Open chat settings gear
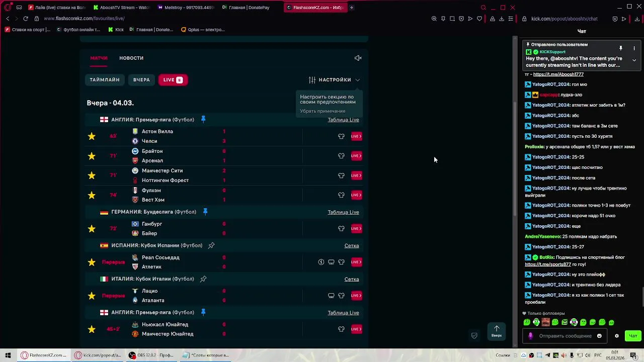This screenshot has width=644, height=362. pyautogui.click(x=617, y=336)
